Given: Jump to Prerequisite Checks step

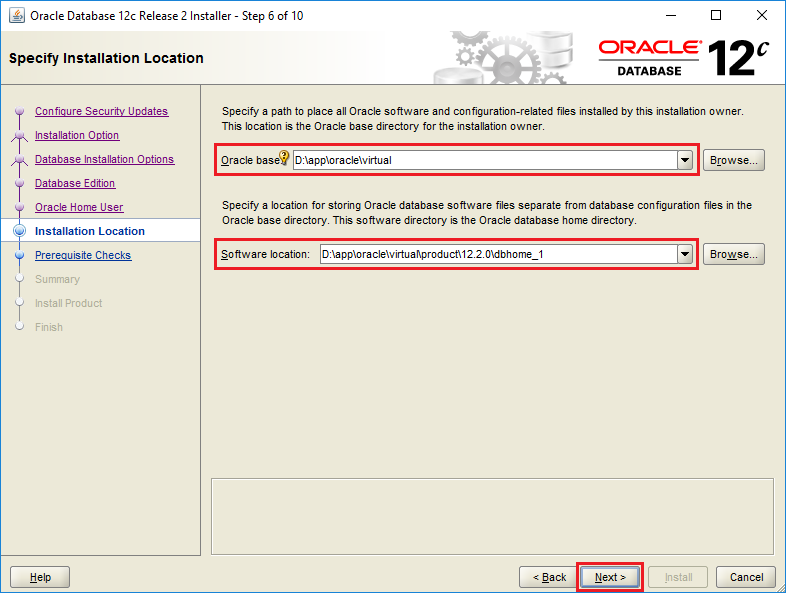Looking at the screenshot, I should [83, 255].
